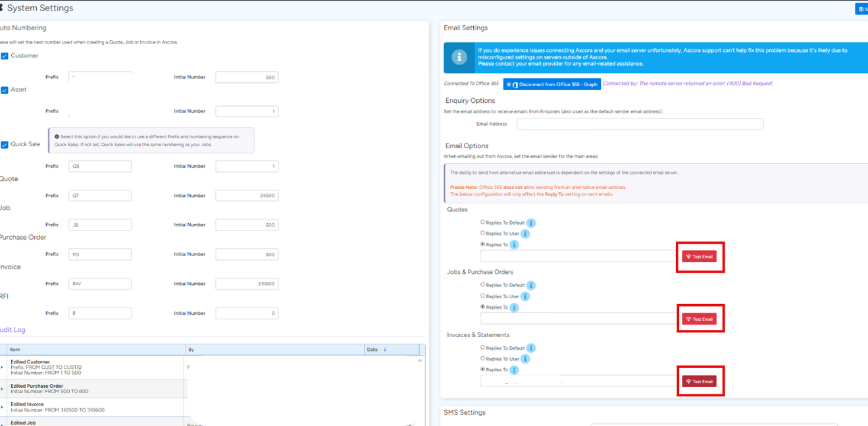Expand the Edited Purchase Order audit row

click(x=2, y=388)
